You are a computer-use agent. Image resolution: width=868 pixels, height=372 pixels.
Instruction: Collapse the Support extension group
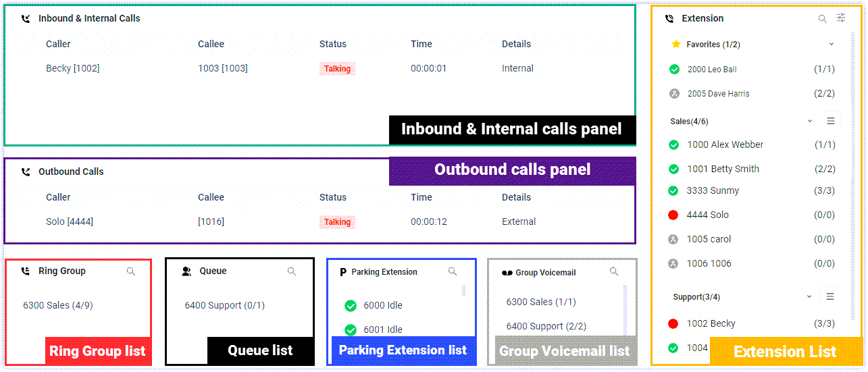[809, 297]
